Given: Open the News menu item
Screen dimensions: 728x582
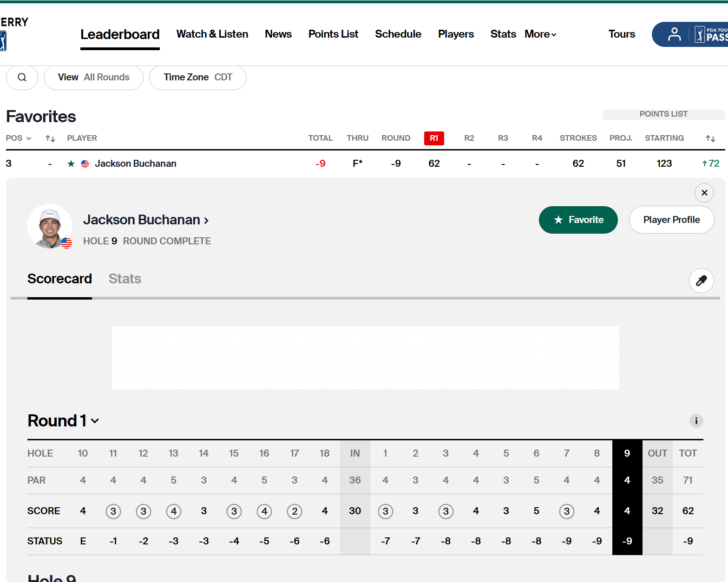Looking at the screenshot, I should tap(278, 34).
